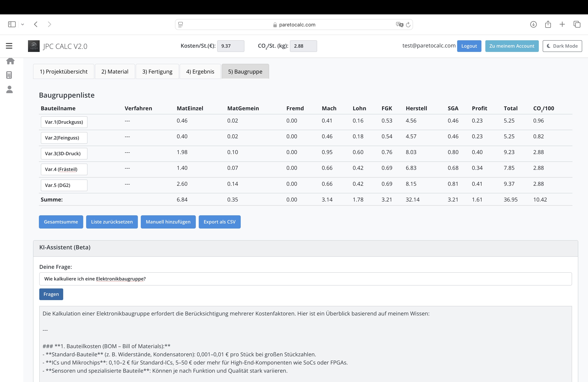Viewport: 588px width, 382px height.
Task: Click the MatGemein column header
Action: coord(243,108)
